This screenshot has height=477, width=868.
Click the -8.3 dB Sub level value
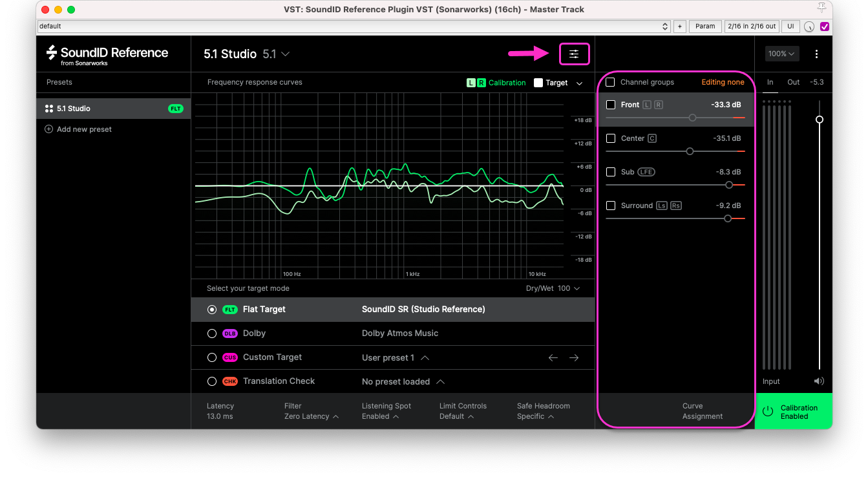728,172
